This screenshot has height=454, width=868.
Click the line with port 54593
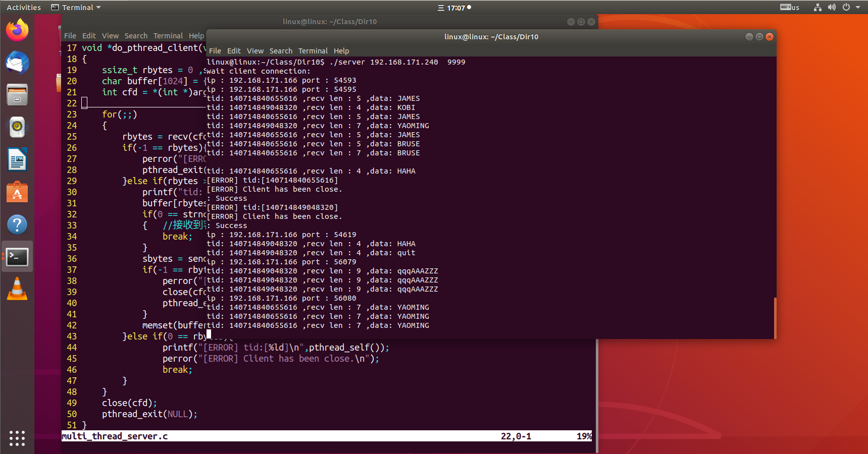281,80
